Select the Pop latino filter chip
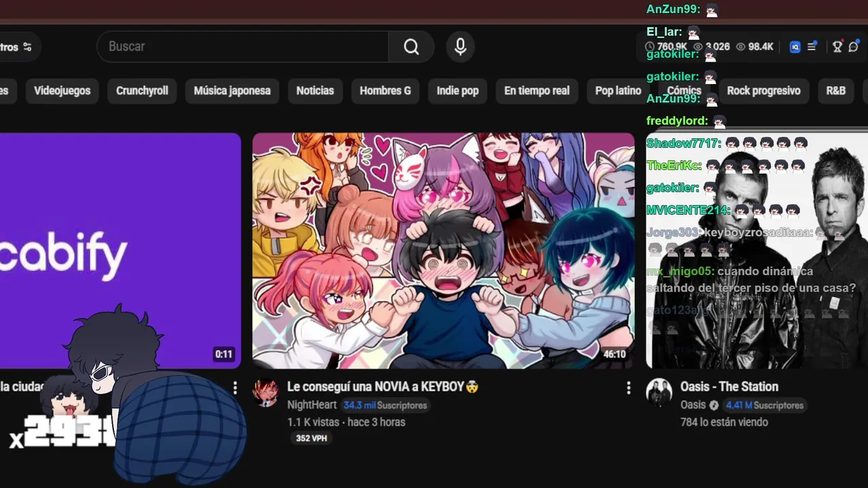Viewport: 868px width, 488px height. (x=618, y=91)
